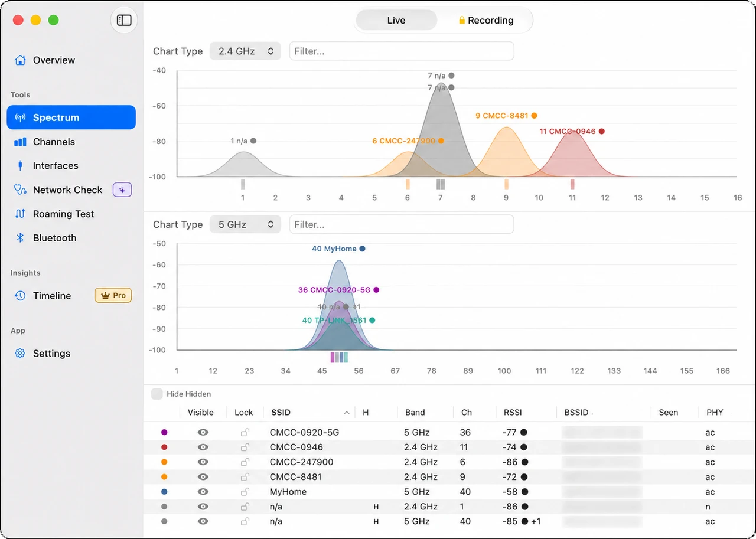Click the Visible column header
756x539 pixels.
(201, 413)
